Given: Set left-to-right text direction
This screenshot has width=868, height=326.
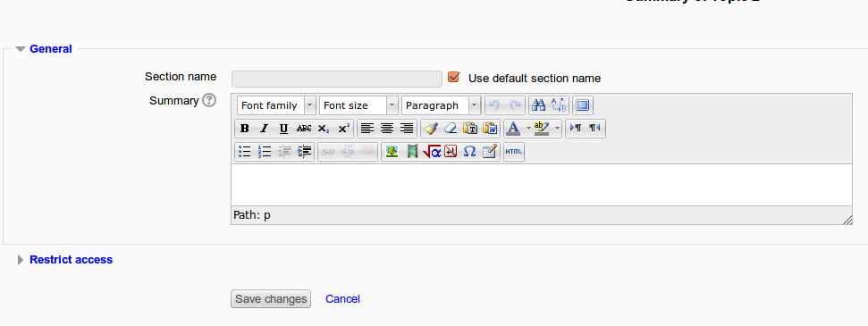Looking at the screenshot, I should coord(576,129).
